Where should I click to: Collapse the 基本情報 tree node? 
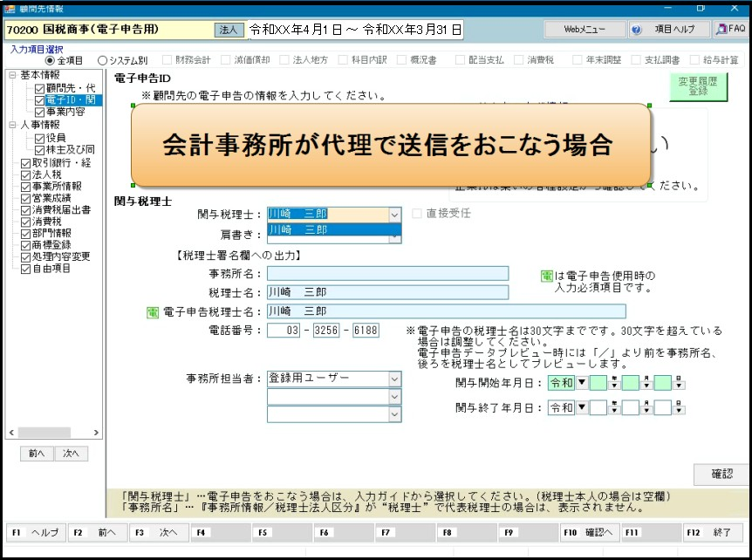pos(12,76)
